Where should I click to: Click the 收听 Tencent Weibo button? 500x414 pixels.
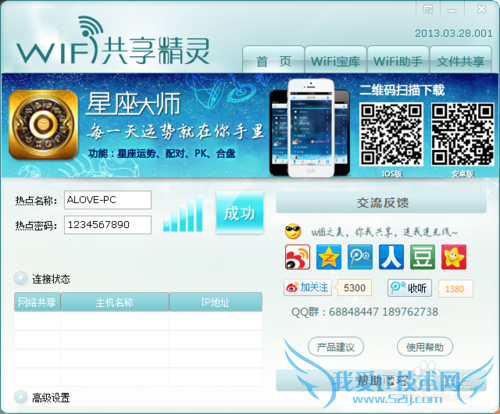click(x=410, y=288)
